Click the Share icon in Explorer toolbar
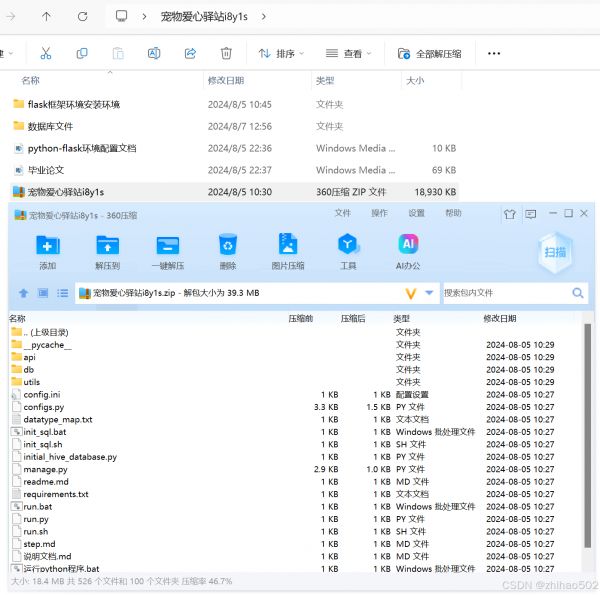Viewport: 600px width, 595px height. point(190,53)
